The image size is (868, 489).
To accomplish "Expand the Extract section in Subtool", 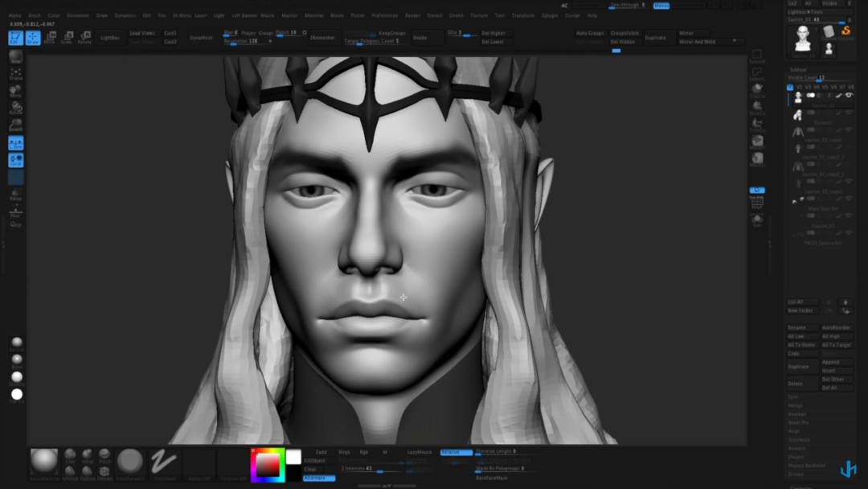I will 796,475.
